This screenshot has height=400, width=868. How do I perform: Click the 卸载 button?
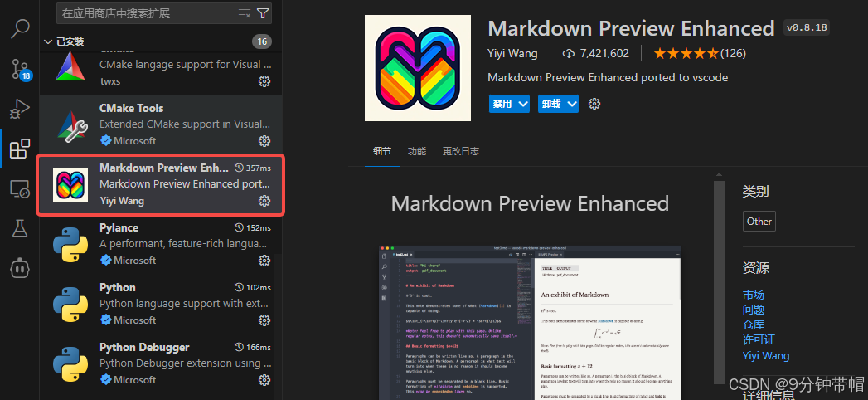pyautogui.click(x=551, y=104)
